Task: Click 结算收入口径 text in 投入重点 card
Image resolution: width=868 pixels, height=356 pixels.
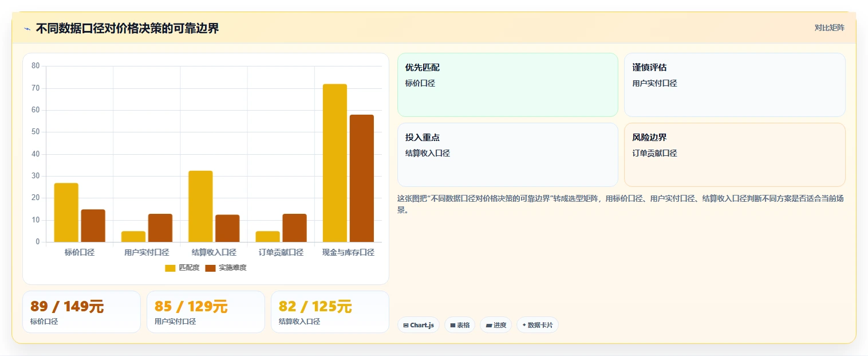Action: [428, 154]
